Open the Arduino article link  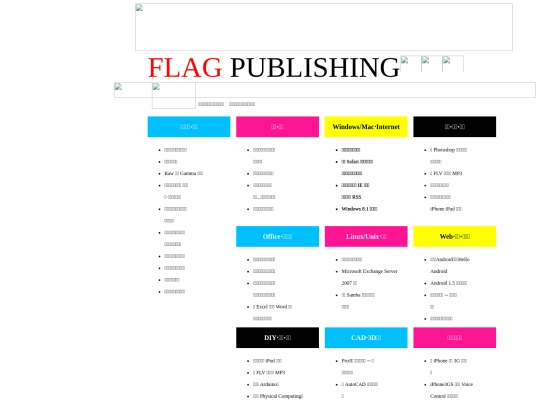266,384
